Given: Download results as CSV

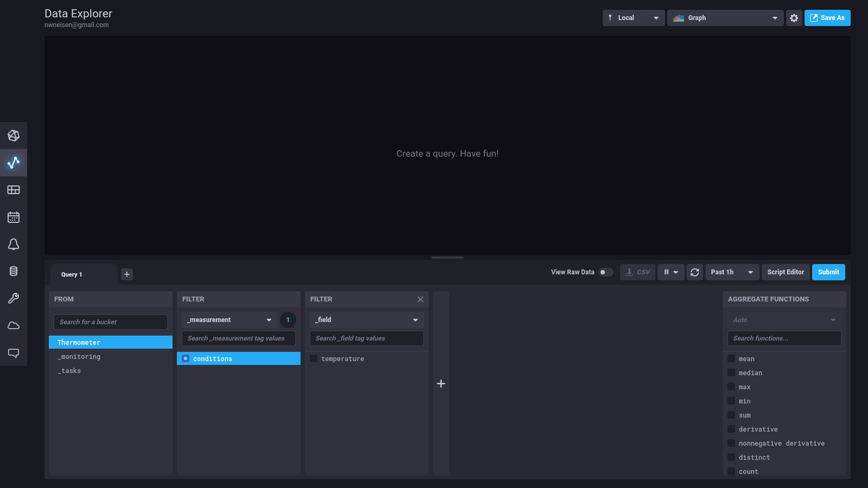Looking at the screenshot, I should 637,272.
